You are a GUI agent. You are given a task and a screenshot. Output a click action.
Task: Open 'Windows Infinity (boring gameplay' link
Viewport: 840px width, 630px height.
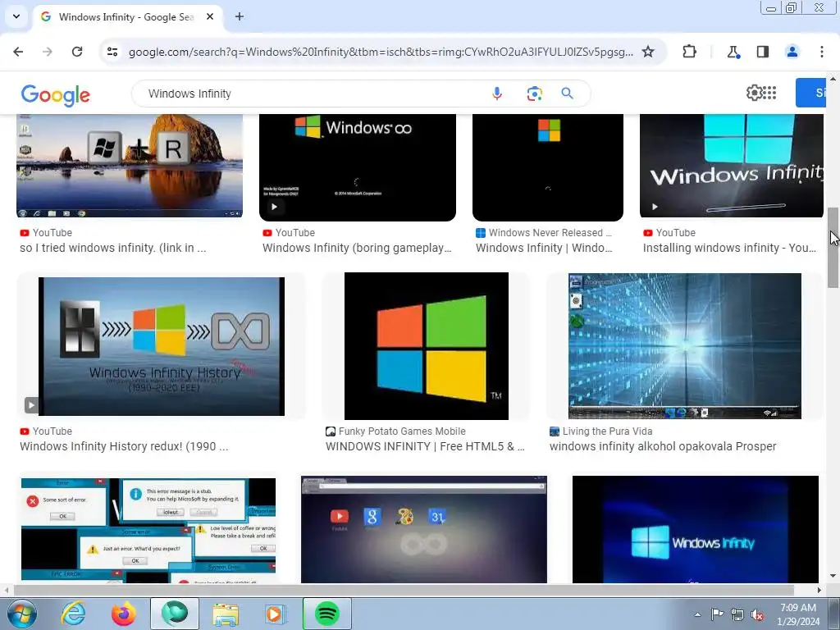(358, 248)
